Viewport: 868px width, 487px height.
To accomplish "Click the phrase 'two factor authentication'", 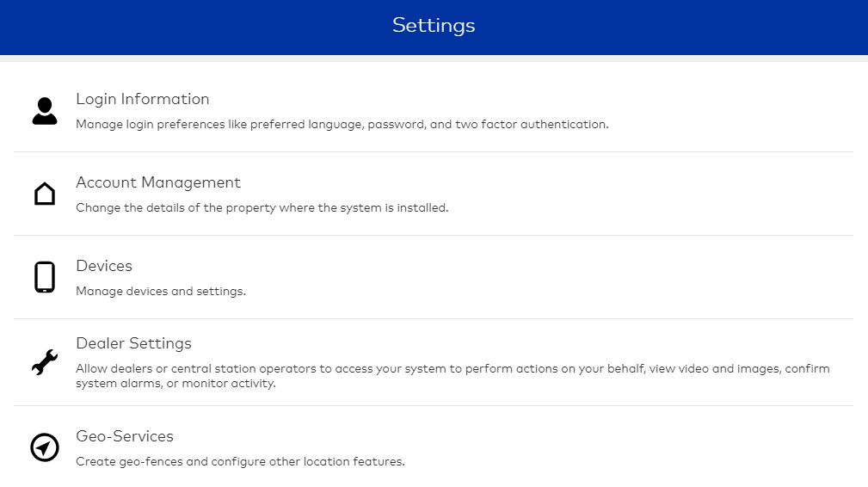I will click(x=530, y=125).
